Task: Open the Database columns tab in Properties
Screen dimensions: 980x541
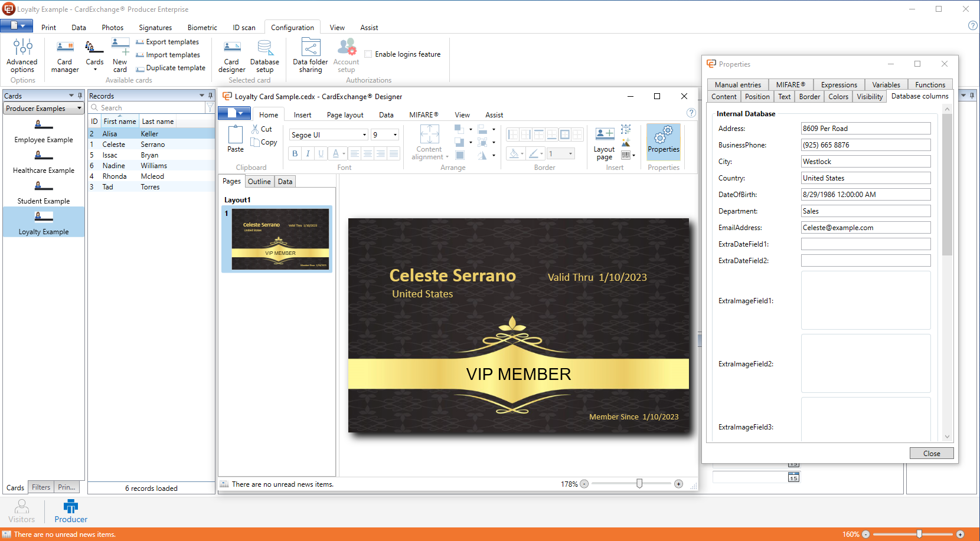Action: 920,96
